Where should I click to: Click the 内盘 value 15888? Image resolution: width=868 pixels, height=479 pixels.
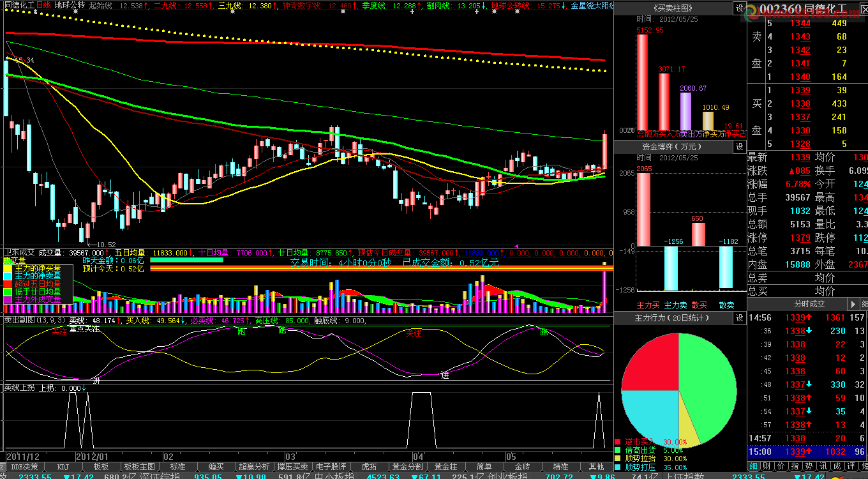coord(798,264)
